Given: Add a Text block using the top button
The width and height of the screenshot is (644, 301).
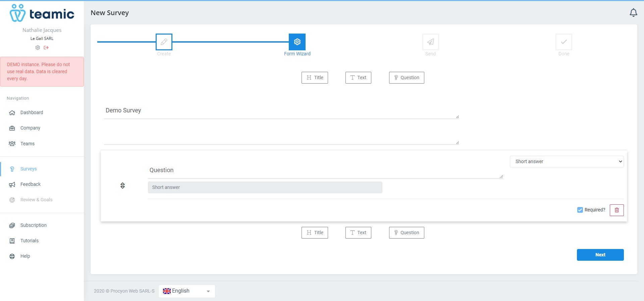Looking at the screenshot, I should (358, 78).
